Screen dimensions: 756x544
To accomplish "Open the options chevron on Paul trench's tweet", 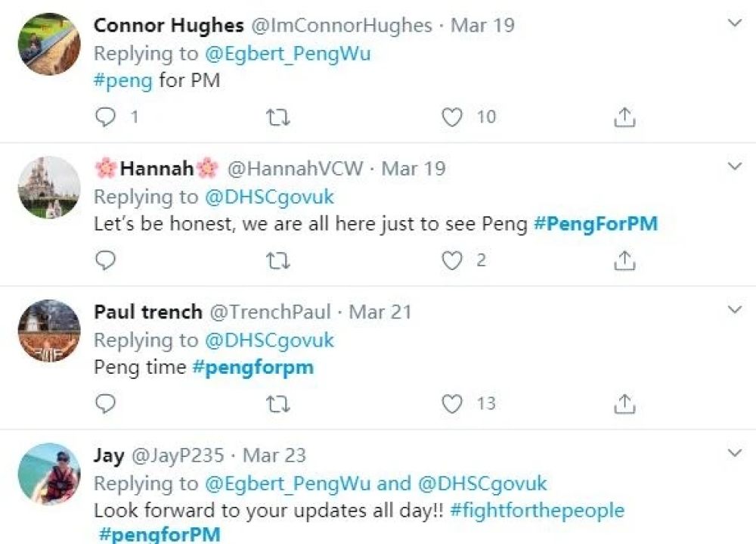I will point(734,310).
